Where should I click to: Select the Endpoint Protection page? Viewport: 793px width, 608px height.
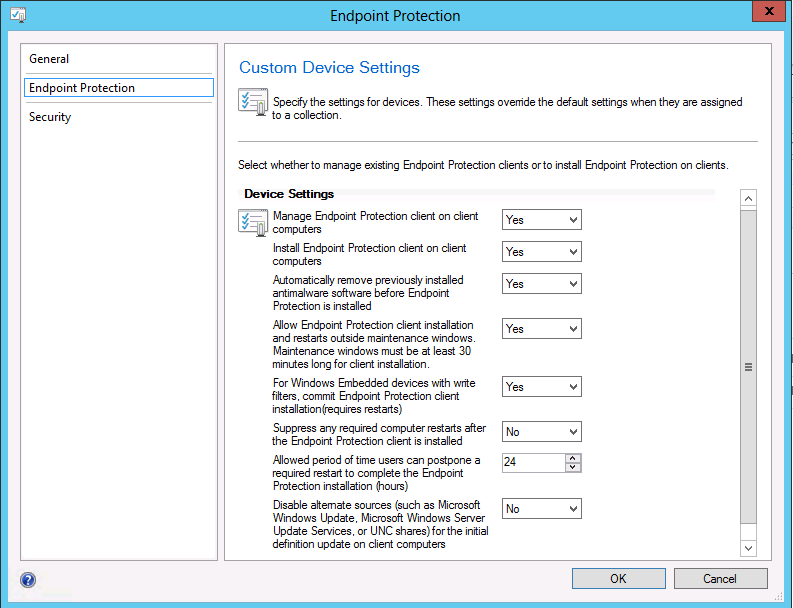pos(119,88)
